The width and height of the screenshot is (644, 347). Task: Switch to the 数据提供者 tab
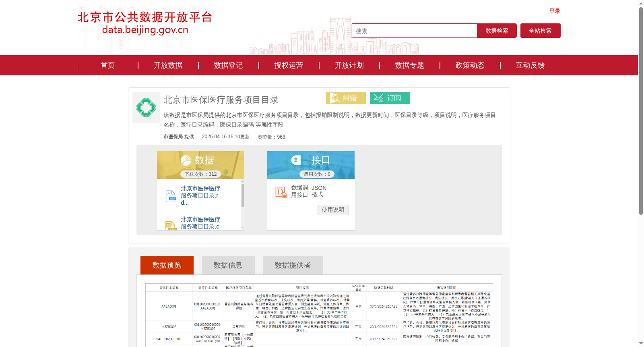tap(293, 265)
